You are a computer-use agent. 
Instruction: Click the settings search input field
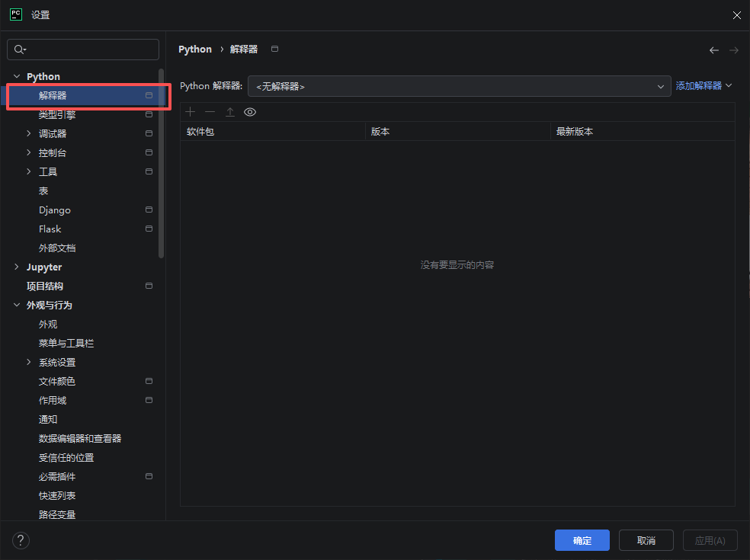pos(83,50)
